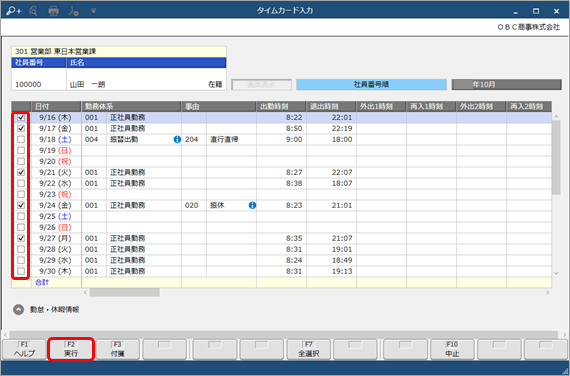Click the 直行直帰 reason cell
The width and height of the screenshot is (570, 376).
pyautogui.click(x=231, y=139)
